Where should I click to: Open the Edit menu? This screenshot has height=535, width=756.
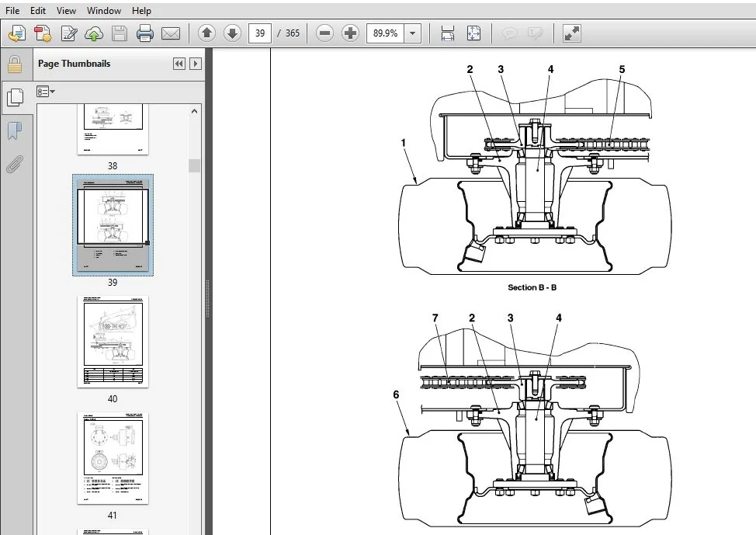(x=37, y=11)
